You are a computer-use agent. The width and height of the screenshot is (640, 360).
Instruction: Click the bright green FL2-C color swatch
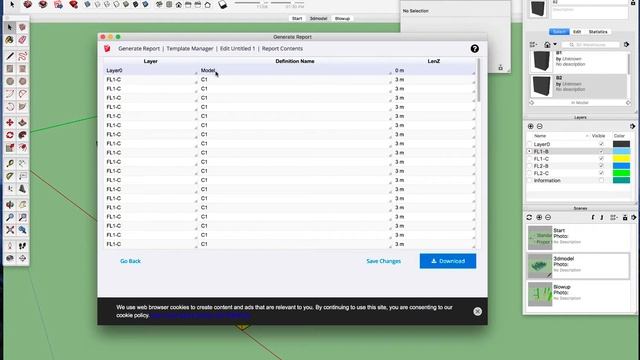click(x=621, y=173)
